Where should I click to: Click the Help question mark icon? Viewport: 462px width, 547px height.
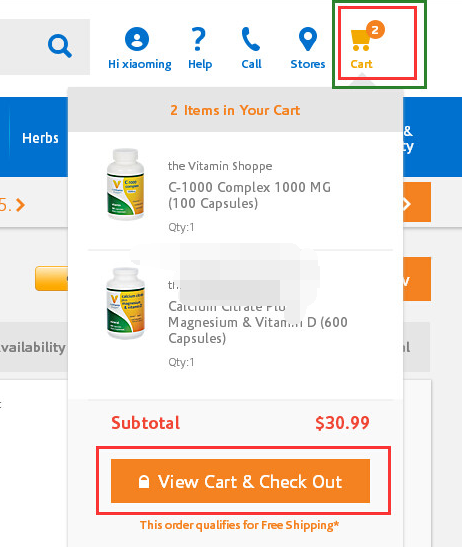click(199, 39)
